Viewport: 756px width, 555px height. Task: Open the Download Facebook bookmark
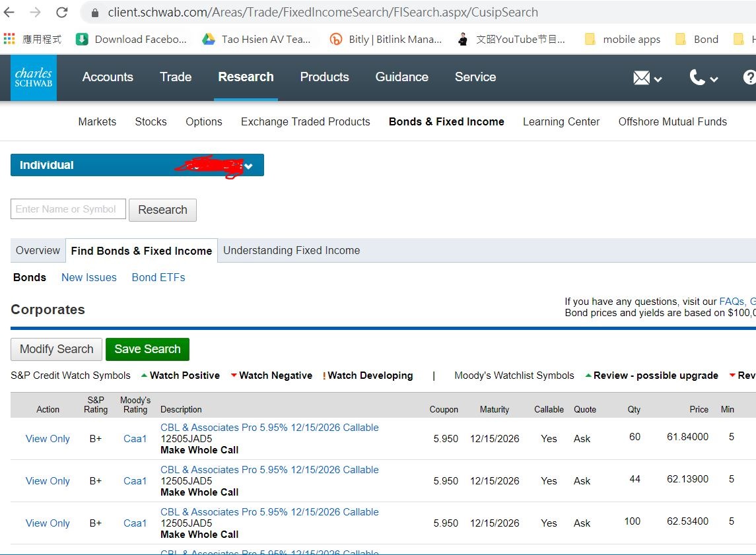(131, 39)
